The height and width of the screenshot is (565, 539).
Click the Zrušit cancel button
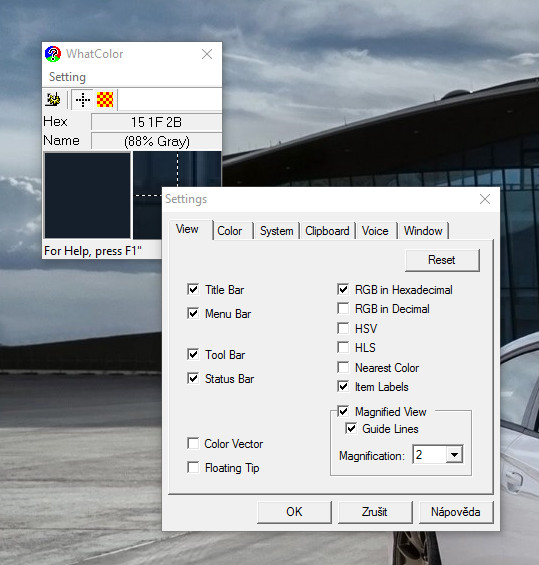(x=375, y=512)
